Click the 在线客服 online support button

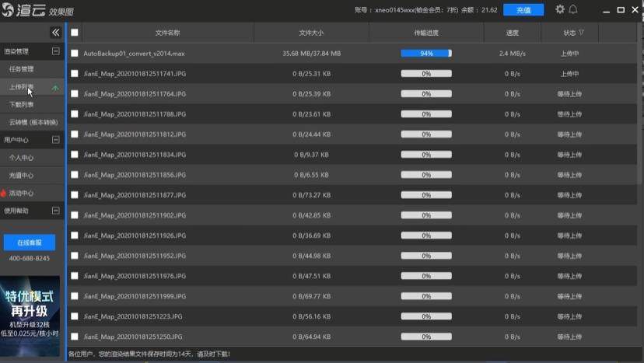[x=29, y=243]
